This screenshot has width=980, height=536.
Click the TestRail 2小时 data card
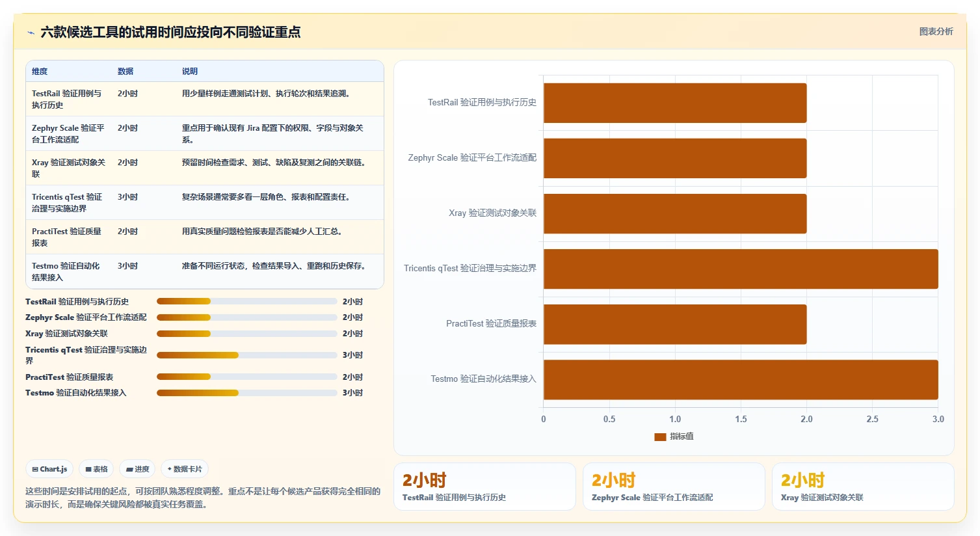click(485, 487)
